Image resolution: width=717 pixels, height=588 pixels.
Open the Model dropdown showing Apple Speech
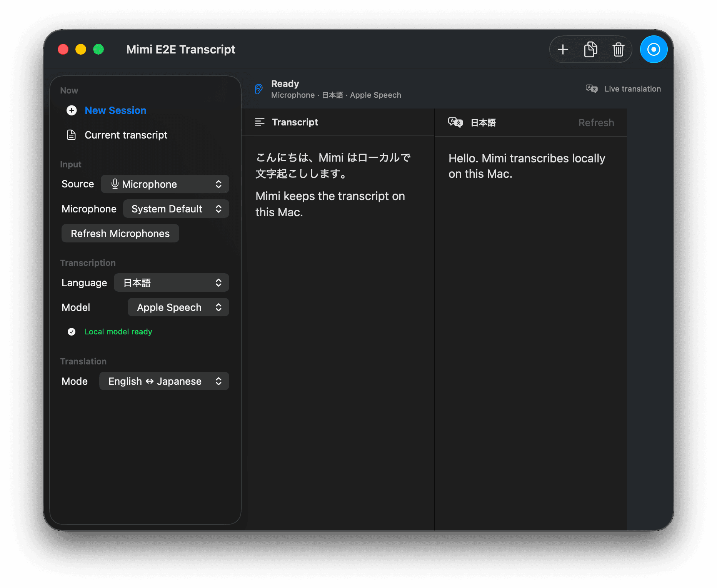pos(178,307)
